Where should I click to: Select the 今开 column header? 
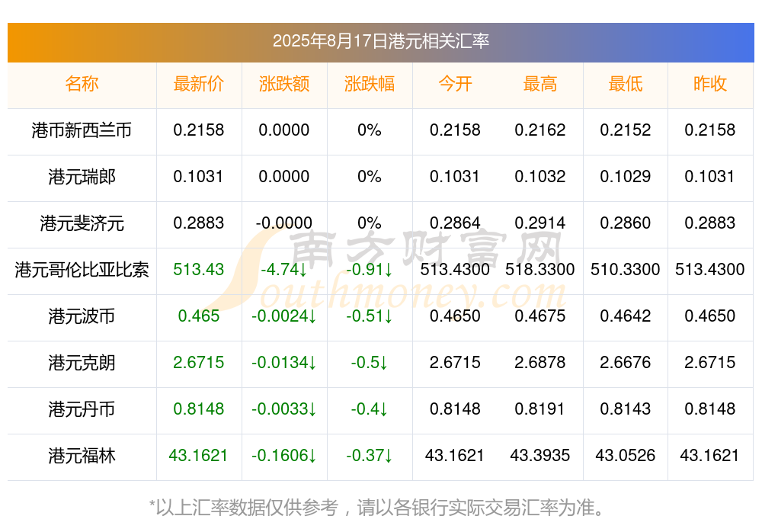coord(455,84)
